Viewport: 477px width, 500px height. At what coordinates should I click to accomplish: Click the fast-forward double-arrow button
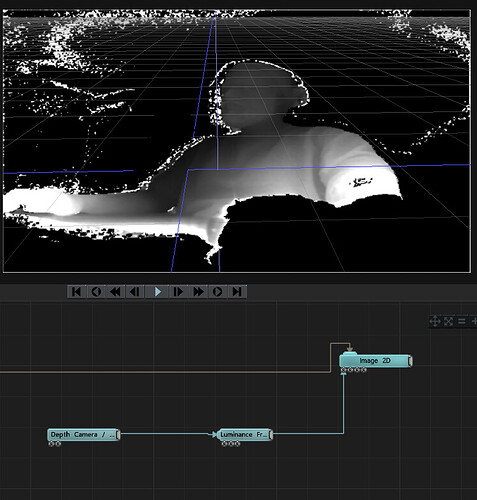(x=198, y=292)
